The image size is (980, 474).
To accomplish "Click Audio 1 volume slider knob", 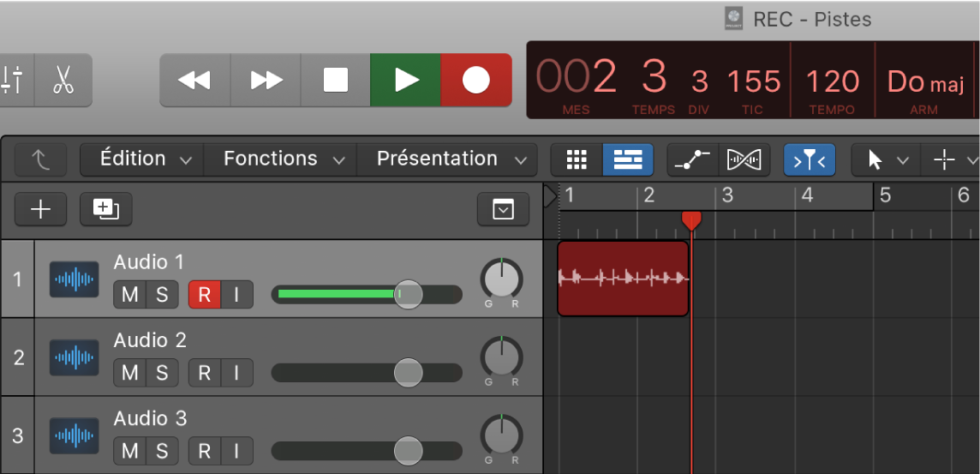I will click(x=408, y=295).
